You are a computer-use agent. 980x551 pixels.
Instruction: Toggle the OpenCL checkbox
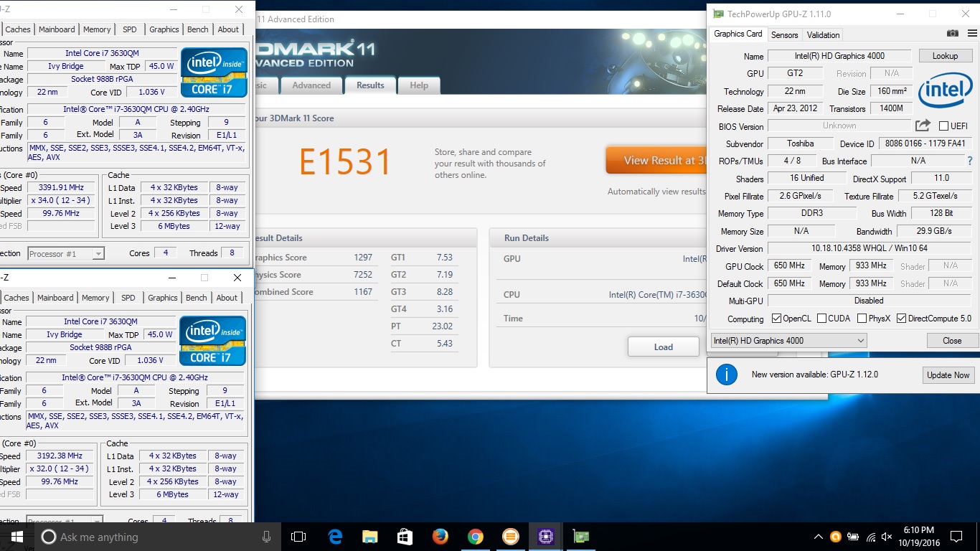(776, 319)
